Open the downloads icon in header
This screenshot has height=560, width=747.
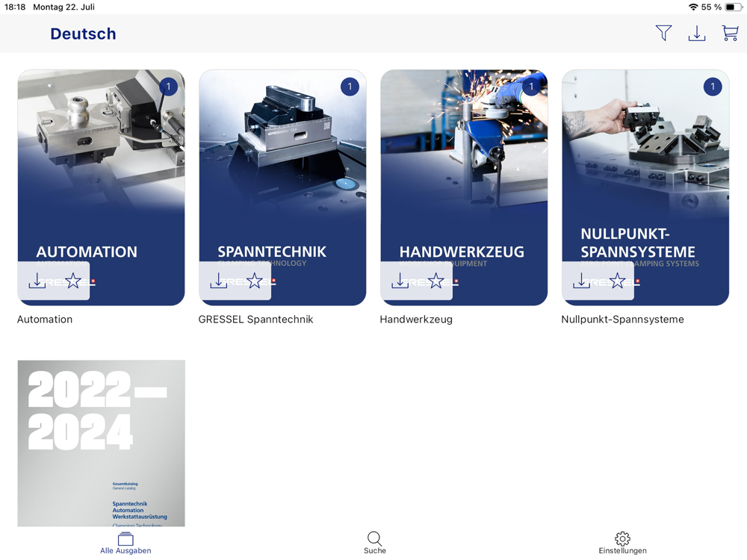pyautogui.click(x=696, y=34)
